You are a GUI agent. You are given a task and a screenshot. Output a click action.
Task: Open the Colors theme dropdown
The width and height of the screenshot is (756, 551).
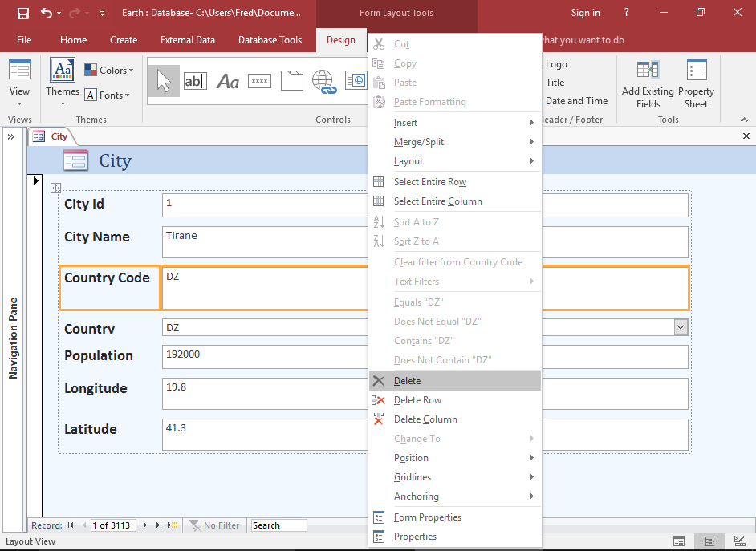(x=109, y=71)
